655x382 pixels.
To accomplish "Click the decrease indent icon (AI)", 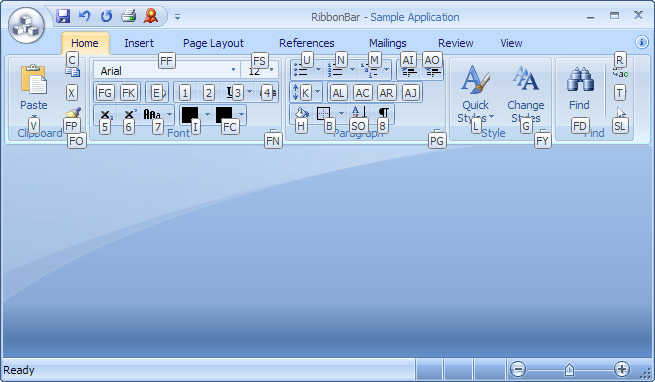I will click(x=409, y=71).
